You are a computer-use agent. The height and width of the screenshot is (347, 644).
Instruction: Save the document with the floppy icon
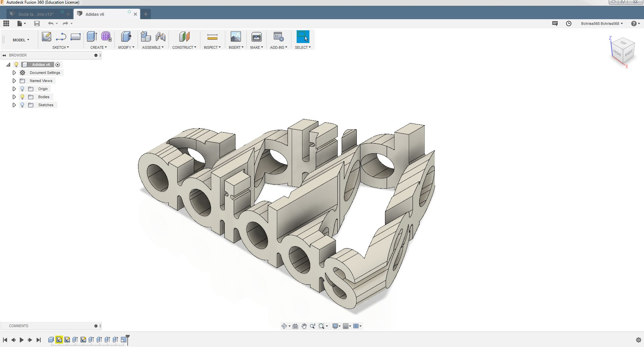tap(37, 23)
